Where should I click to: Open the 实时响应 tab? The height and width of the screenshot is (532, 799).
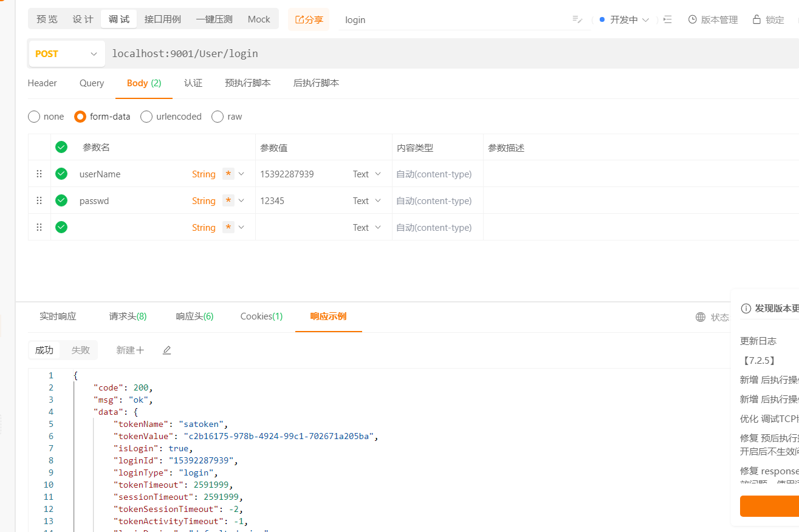pos(58,316)
